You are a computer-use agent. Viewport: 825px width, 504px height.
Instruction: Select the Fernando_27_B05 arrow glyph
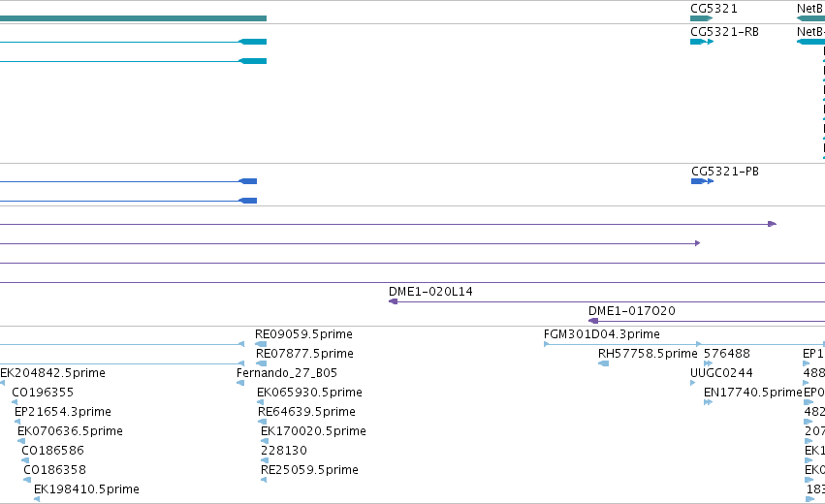coord(240,383)
